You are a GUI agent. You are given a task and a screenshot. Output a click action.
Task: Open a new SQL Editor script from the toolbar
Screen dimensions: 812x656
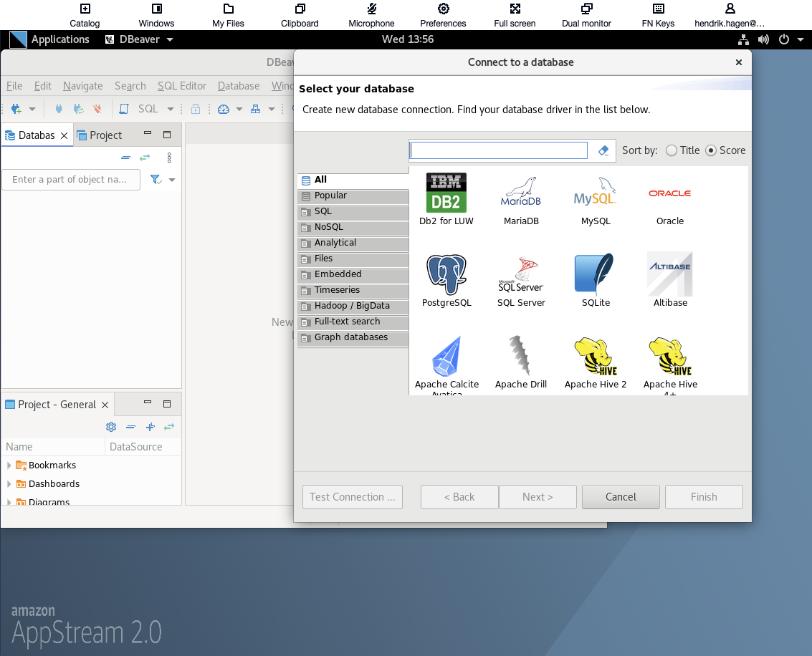coord(124,109)
